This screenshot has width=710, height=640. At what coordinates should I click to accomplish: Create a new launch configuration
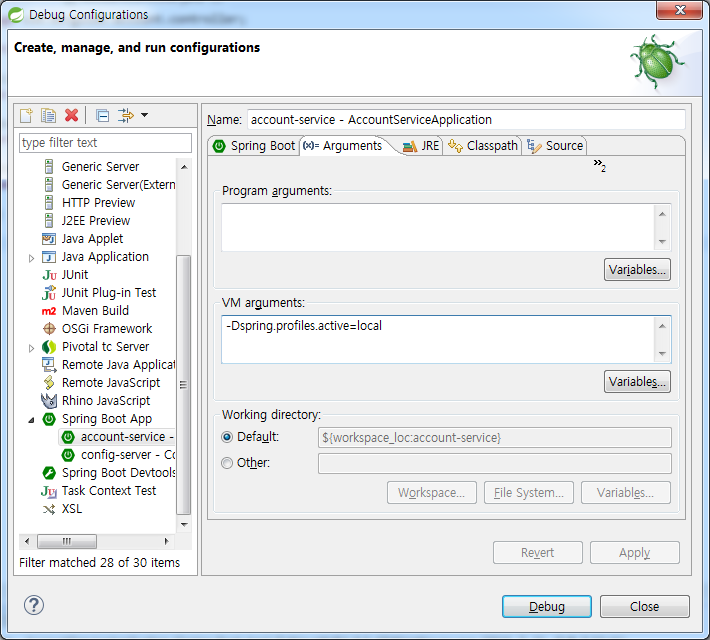click(26, 115)
